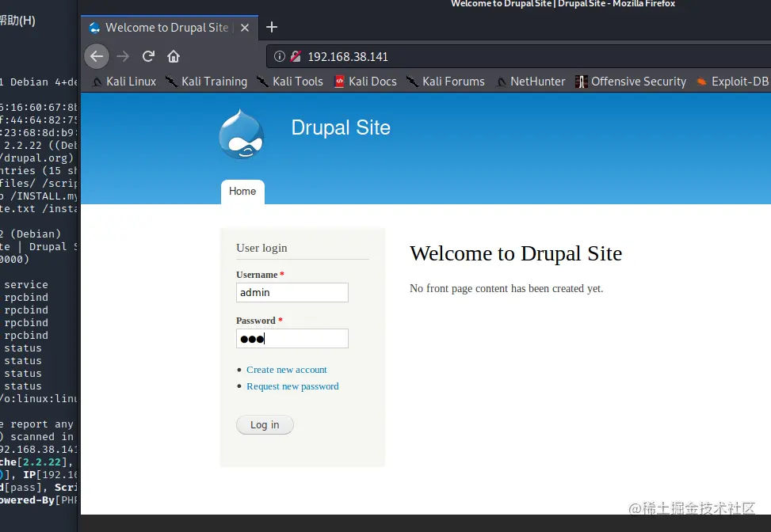Open the NetHunter bookmark

click(531, 82)
